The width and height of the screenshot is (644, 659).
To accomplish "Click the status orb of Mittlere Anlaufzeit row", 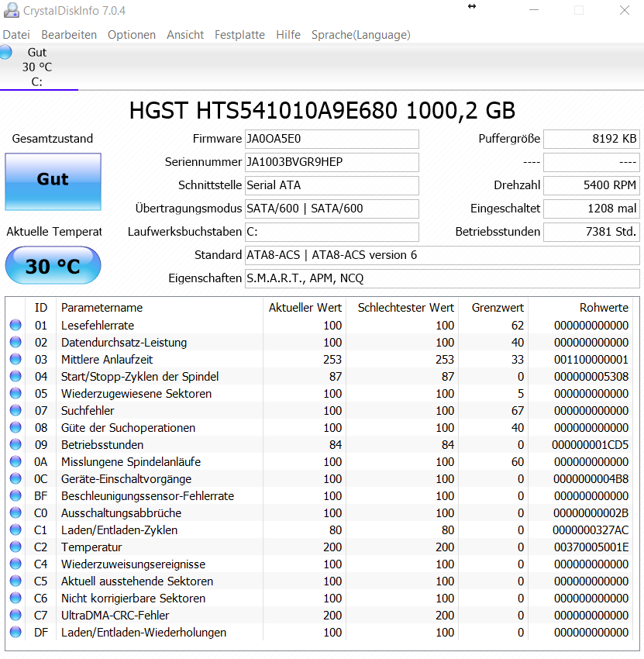I will (x=15, y=359).
